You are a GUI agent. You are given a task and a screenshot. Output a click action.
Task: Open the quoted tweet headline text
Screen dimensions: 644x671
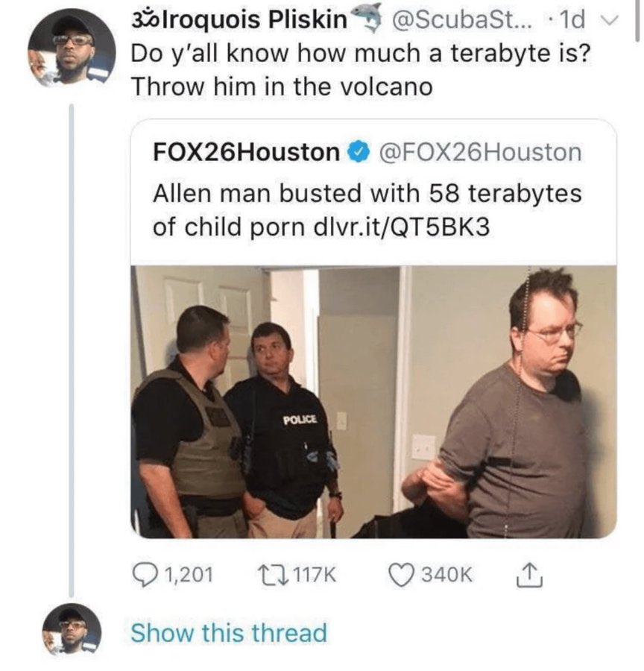pos(367,210)
